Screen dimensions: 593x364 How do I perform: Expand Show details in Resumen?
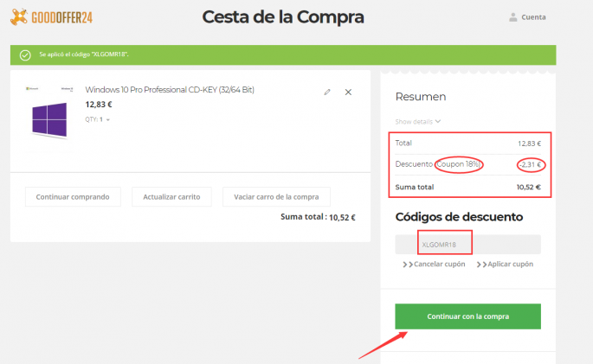tap(414, 121)
